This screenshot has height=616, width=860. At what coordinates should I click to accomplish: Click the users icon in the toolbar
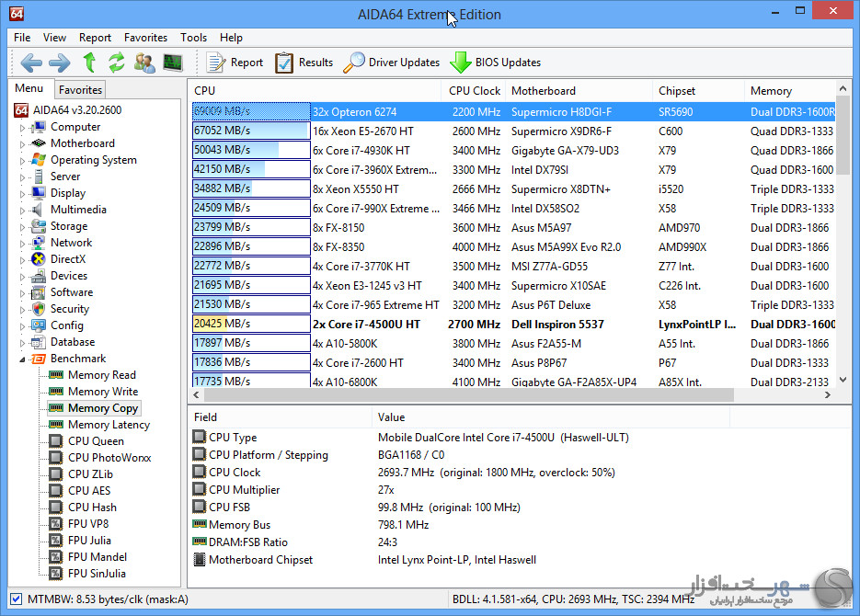point(144,63)
